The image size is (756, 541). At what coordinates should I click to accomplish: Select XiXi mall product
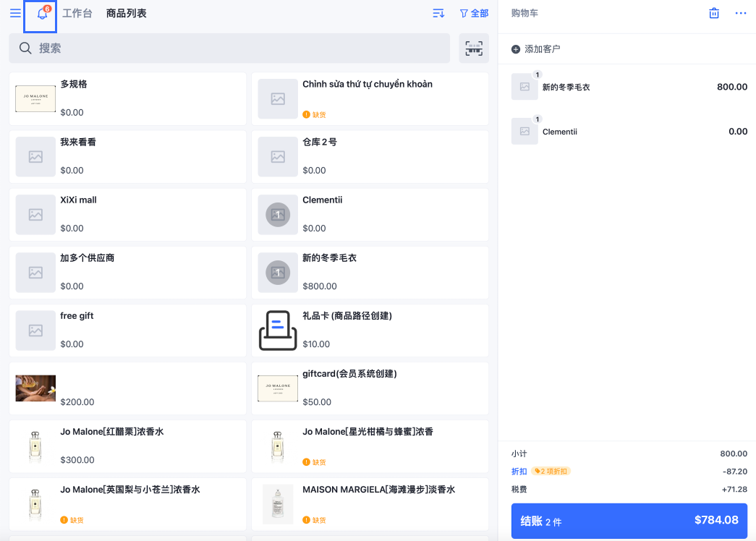[128, 215]
